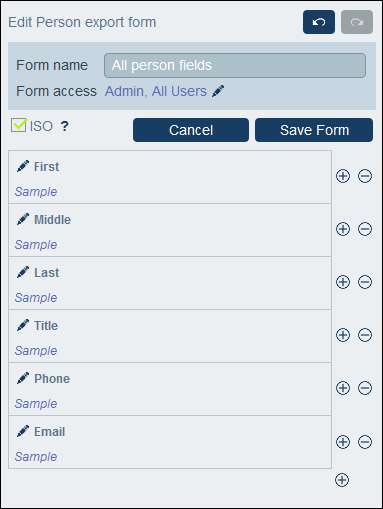Click pencil icon beside Phone field
Image resolution: width=383 pixels, height=509 pixels.
click(x=23, y=378)
